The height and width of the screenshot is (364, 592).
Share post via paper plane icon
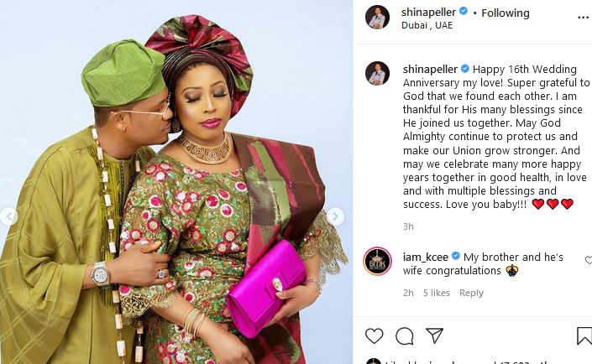(x=435, y=335)
